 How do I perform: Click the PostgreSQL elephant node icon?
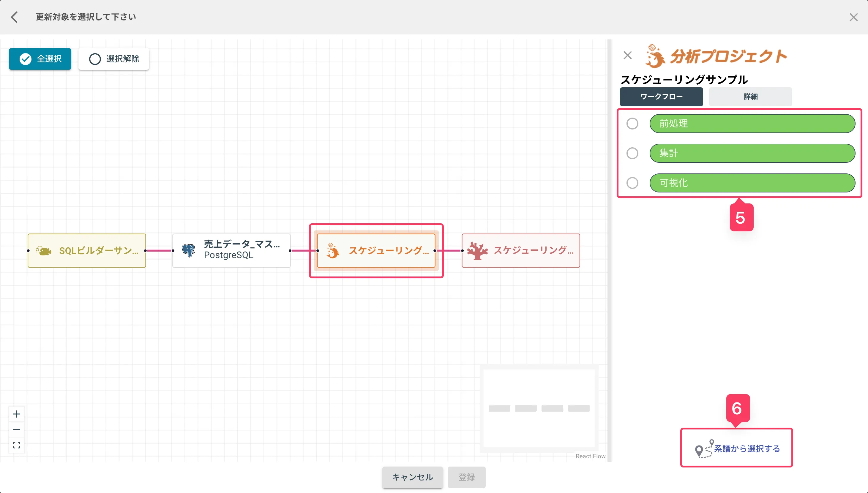click(x=188, y=251)
